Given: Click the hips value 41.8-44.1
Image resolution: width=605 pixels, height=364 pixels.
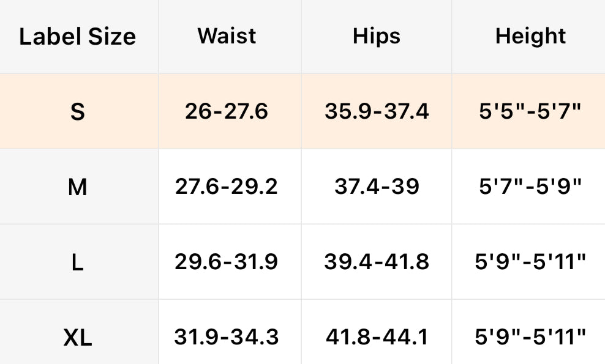Looking at the screenshot, I should point(377,336).
